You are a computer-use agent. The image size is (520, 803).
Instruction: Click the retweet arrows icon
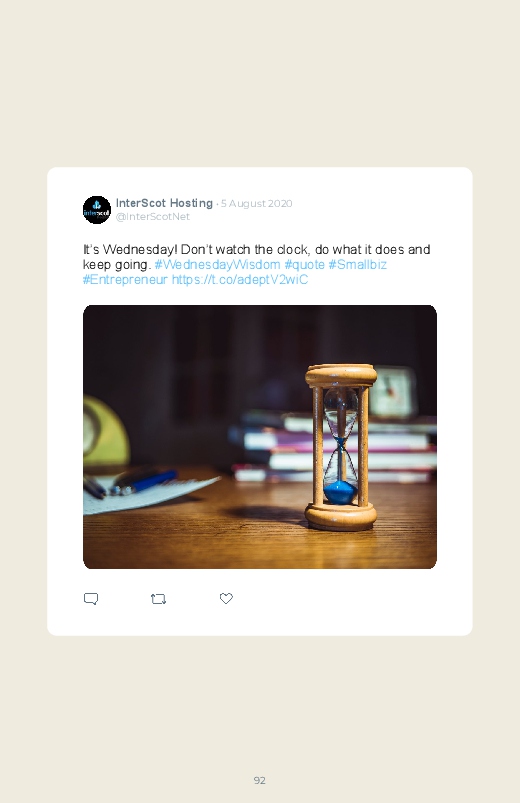pos(158,599)
